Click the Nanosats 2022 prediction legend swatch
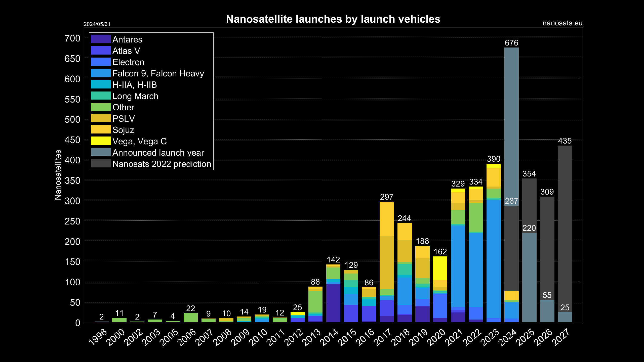Viewport: 644px width, 362px height. 101,163
